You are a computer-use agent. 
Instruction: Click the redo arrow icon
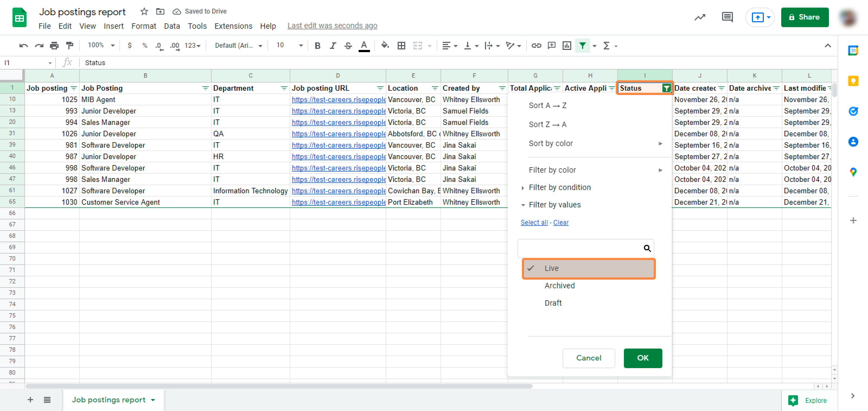(x=39, y=46)
